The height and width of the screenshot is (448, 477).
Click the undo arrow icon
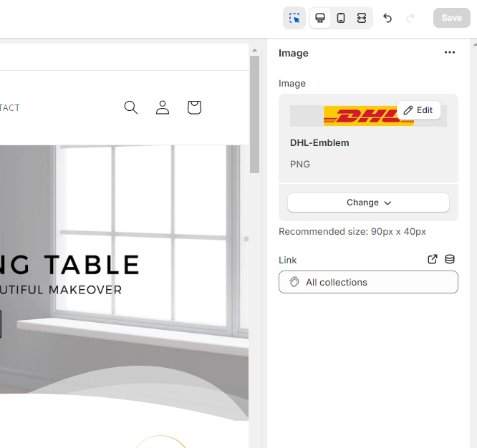coord(387,18)
